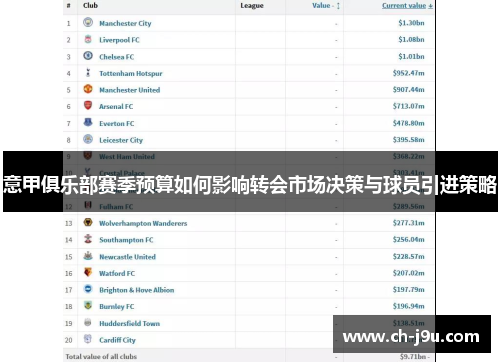500x362 pixels.
Task: Click the Manchester United club crest
Action: [x=88, y=89]
